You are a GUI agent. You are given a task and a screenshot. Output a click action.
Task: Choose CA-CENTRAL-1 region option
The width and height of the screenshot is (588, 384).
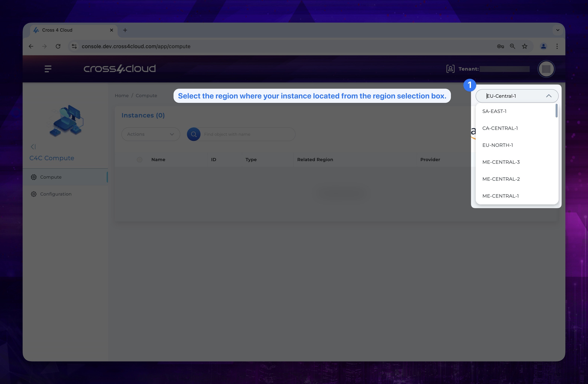[x=515, y=128]
